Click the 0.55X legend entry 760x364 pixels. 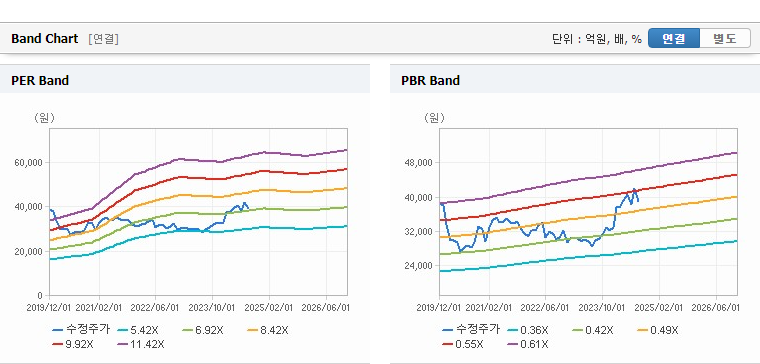coord(462,344)
